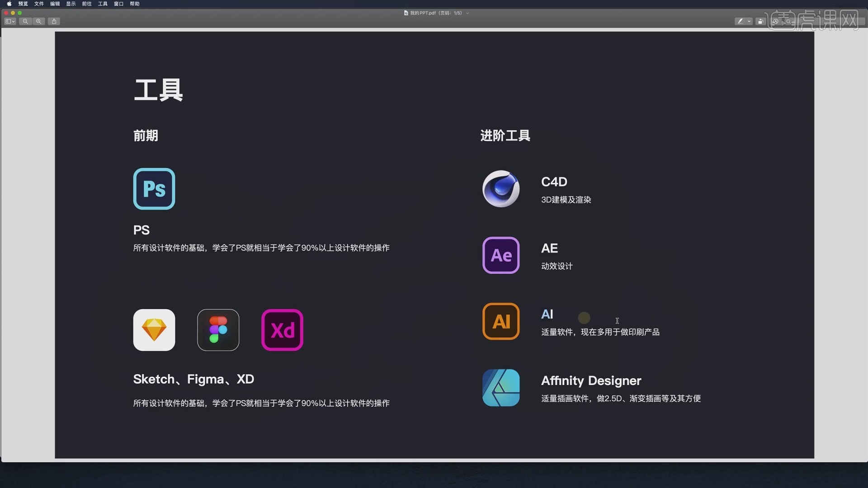Open the 显示 menu
Viewport: 868px width, 488px height.
tap(71, 4)
